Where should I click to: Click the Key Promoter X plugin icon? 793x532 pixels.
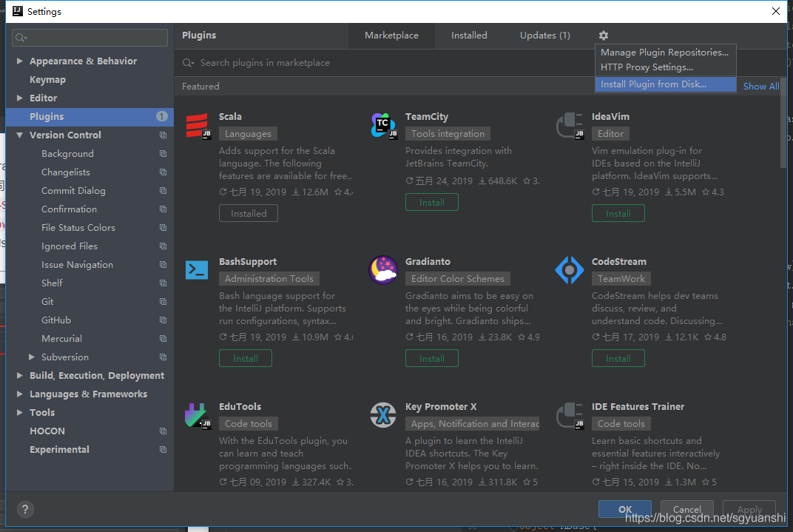(382, 414)
